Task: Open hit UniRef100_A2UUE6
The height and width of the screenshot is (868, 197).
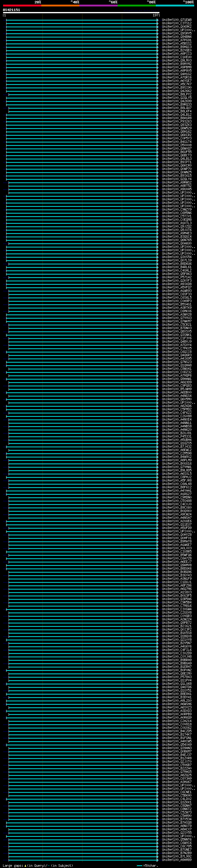Action: tap(177, 521)
